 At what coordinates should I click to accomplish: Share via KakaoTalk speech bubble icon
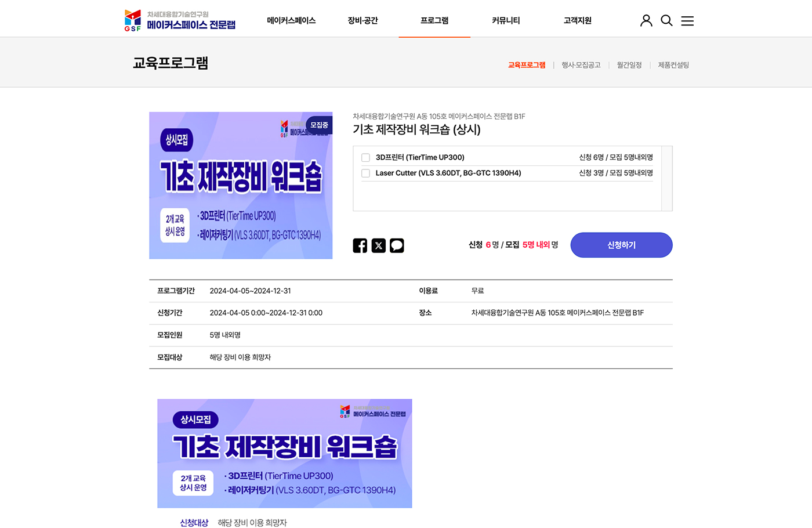[397, 245]
